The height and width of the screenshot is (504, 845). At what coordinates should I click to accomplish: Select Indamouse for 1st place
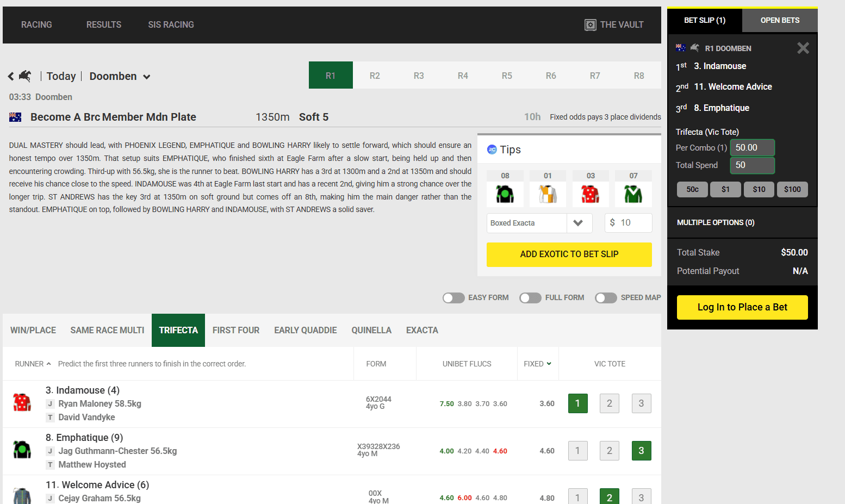pos(577,403)
